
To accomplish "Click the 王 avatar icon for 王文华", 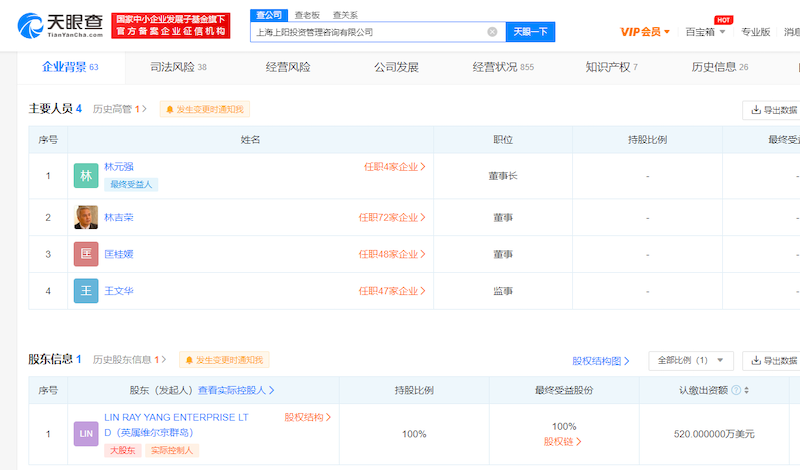I will (86, 291).
